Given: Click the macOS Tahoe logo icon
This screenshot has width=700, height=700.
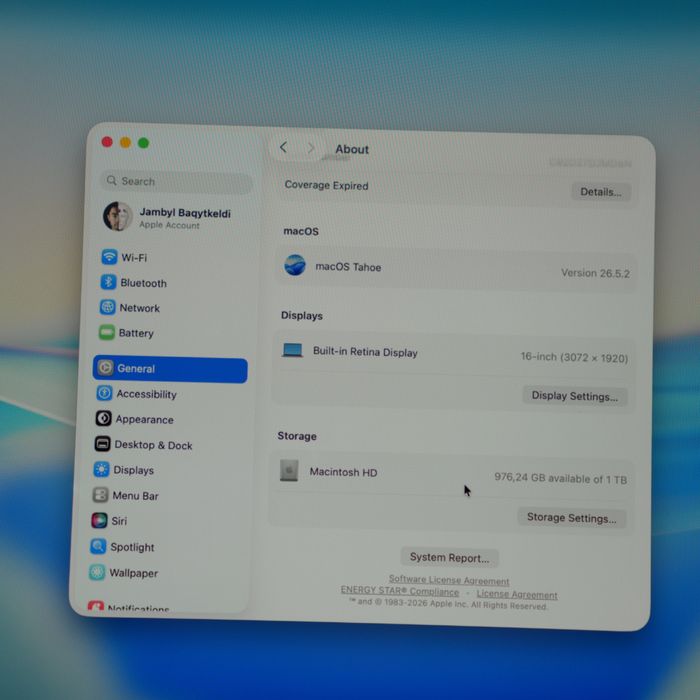Looking at the screenshot, I should 295,265.
